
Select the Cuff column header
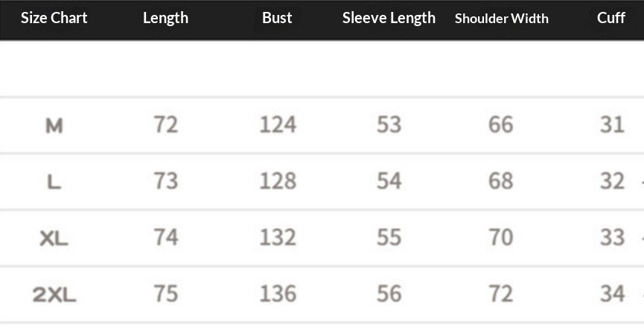click(611, 18)
